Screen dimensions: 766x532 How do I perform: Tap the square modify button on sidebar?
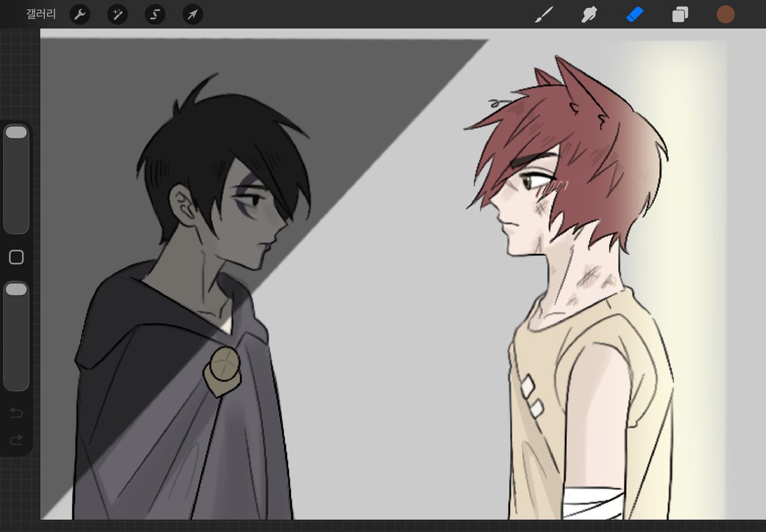(x=17, y=257)
